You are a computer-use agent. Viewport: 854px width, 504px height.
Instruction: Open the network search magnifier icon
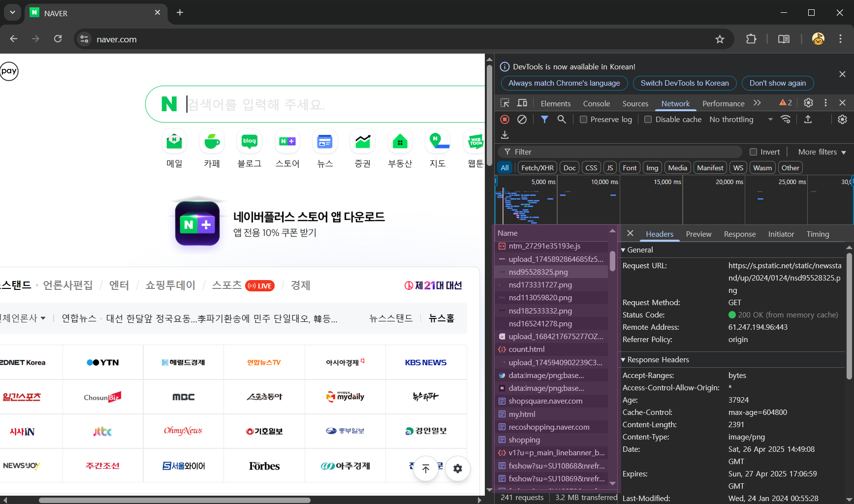(x=562, y=119)
